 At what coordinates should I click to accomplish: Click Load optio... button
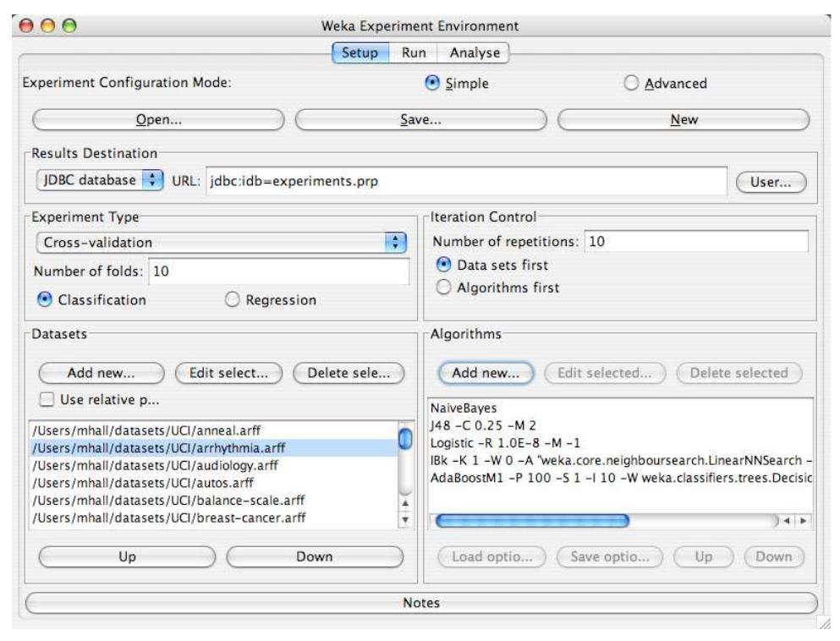pos(491,557)
